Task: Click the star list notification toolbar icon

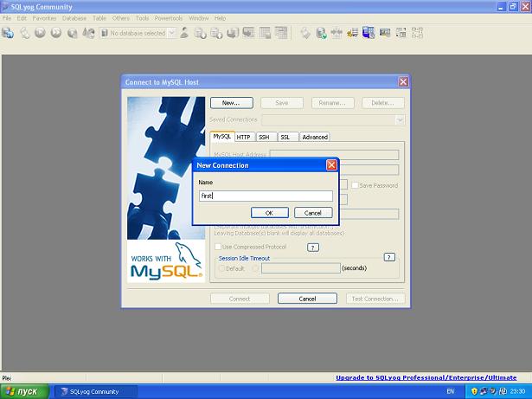Action: click(x=353, y=33)
